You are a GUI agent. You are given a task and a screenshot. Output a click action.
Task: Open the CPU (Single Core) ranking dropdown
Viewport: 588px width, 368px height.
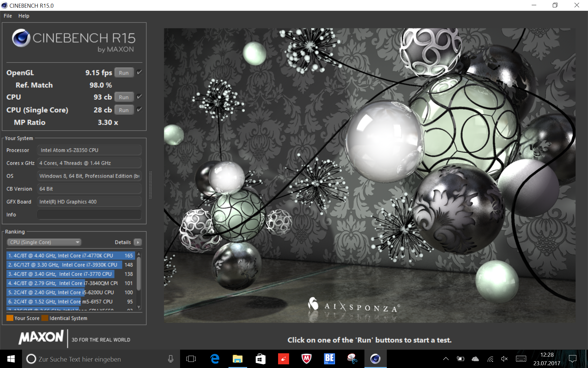44,242
